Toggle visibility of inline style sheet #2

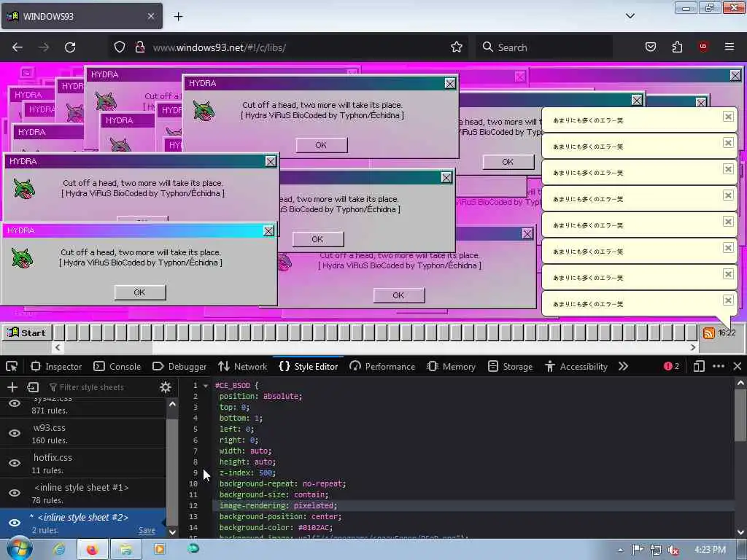click(15, 523)
